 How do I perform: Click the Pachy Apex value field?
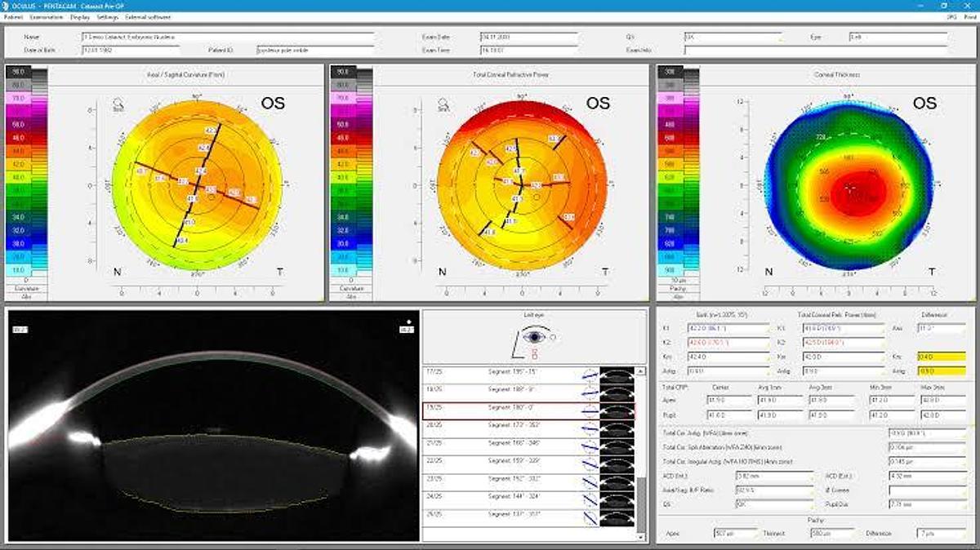point(737,534)
